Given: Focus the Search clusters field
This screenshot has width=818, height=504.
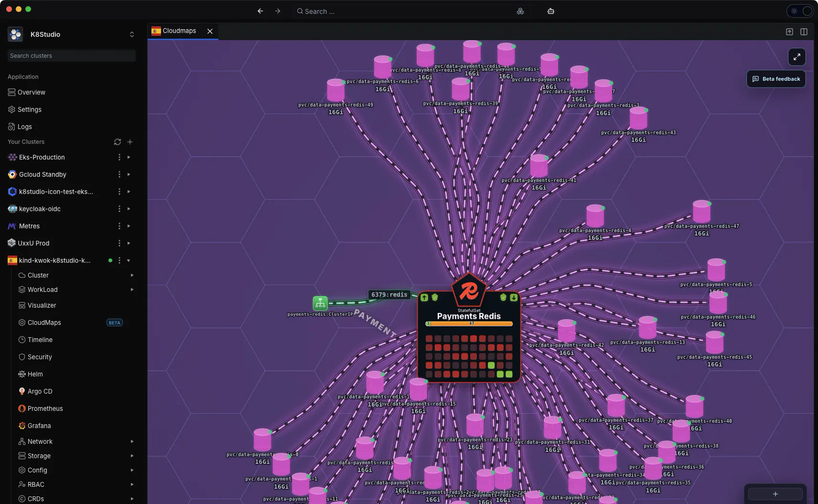Looking at the screenshot, I should click(x=72, y=56).
